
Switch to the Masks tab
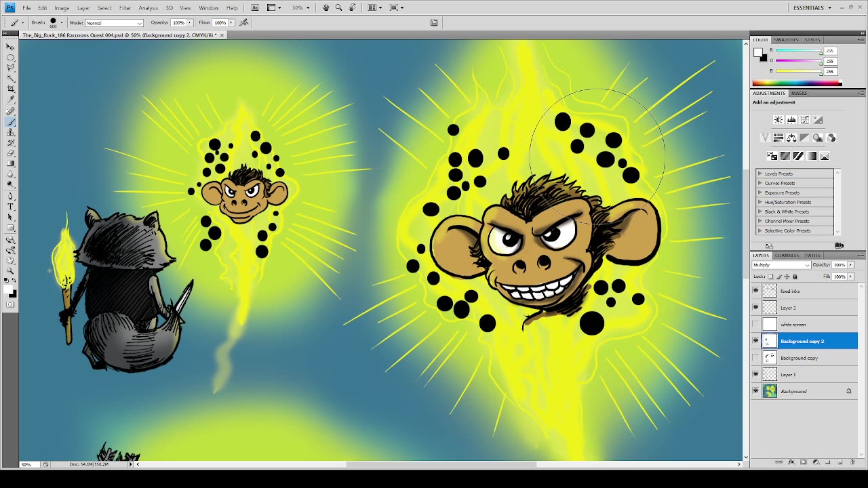click(x=800, y=93)
